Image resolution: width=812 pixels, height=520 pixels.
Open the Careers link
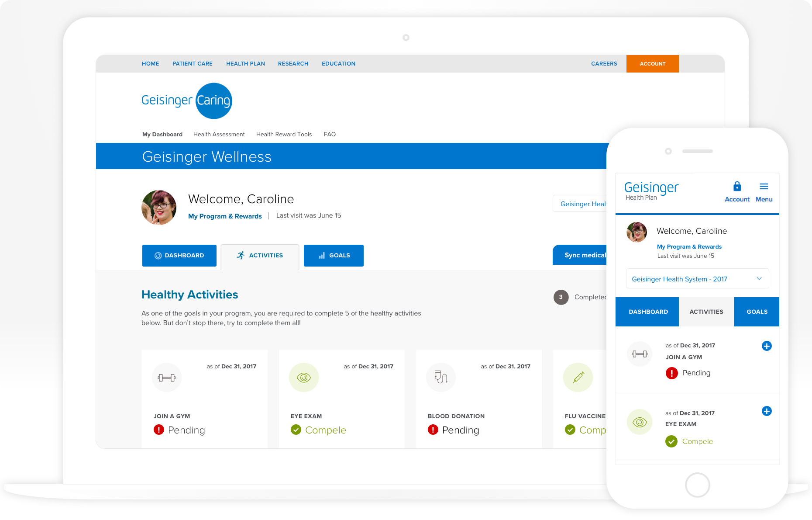pyautogui.click(x=604, y=64)
